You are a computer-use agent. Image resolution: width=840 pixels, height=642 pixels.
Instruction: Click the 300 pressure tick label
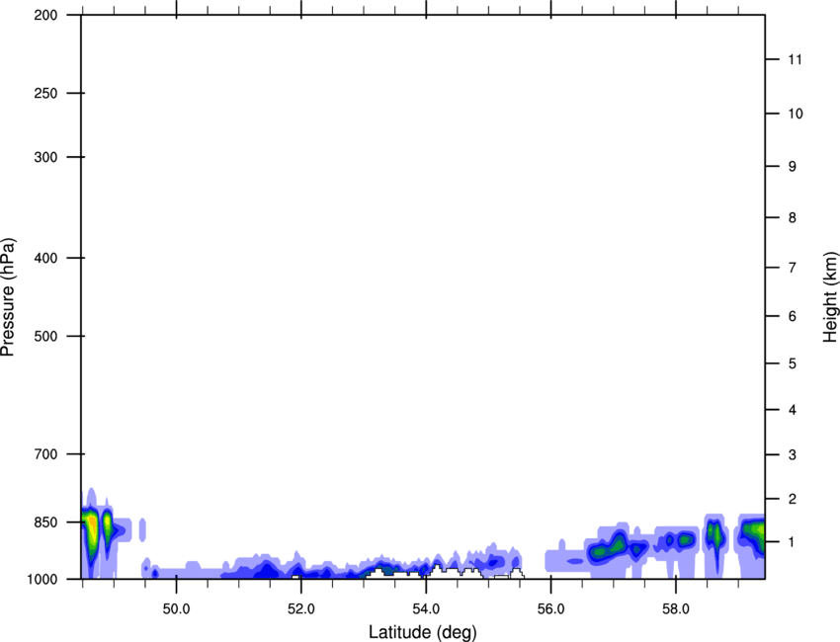click(x=45, y=157)
